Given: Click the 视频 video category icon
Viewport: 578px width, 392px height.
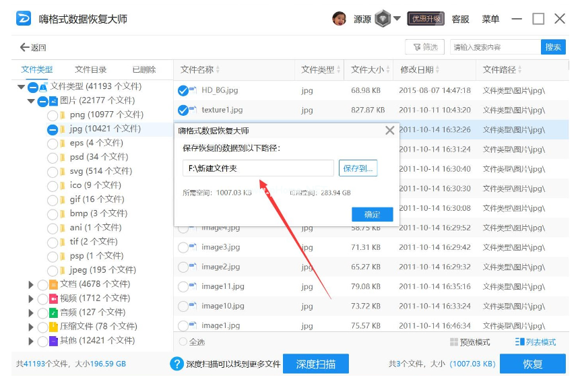Looking at the screenshot, I should [53, 298].
